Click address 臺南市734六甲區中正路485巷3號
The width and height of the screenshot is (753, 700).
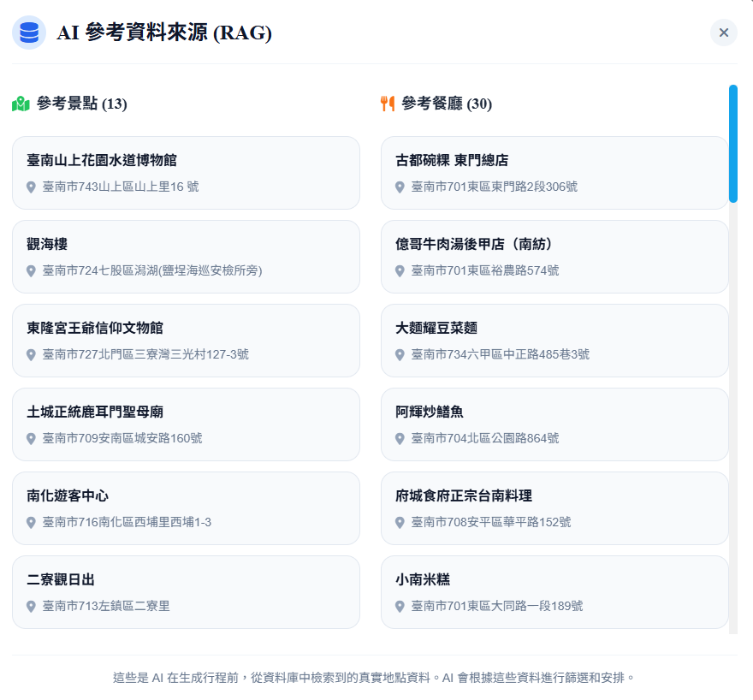(x=501, y=354)
